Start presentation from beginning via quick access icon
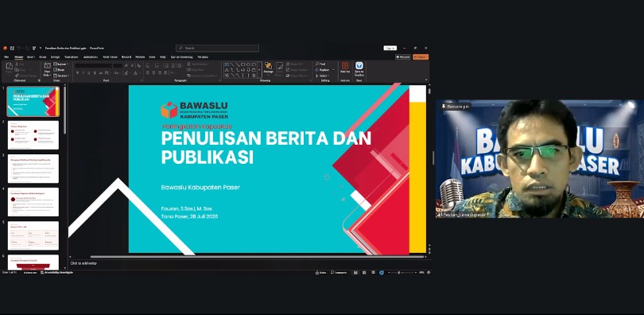Image resolution: width=644 pixels, height=315 pixels. 34,48
